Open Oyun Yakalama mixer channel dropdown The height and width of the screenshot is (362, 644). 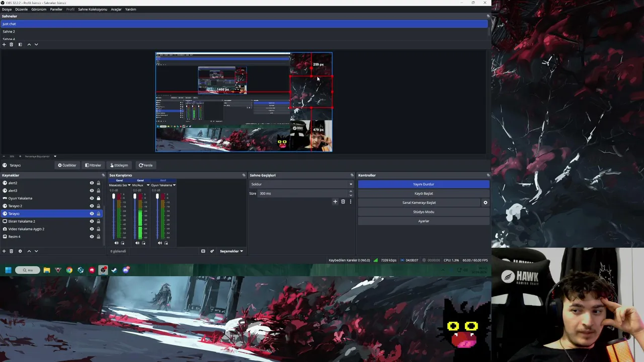(174, 185)
